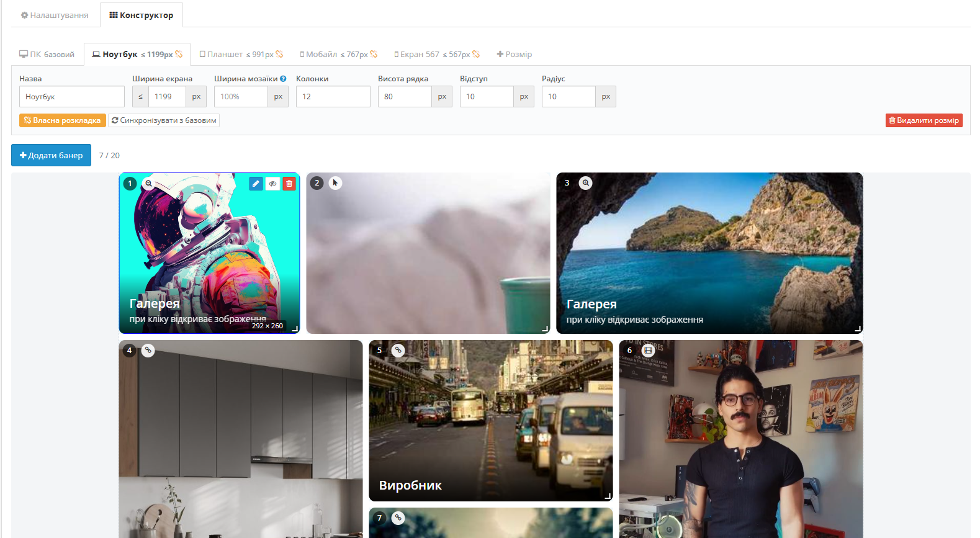The width and height of the screenshot is (980, 538).
Task: Click the red trash icon on banner 1
Action: 289,184
